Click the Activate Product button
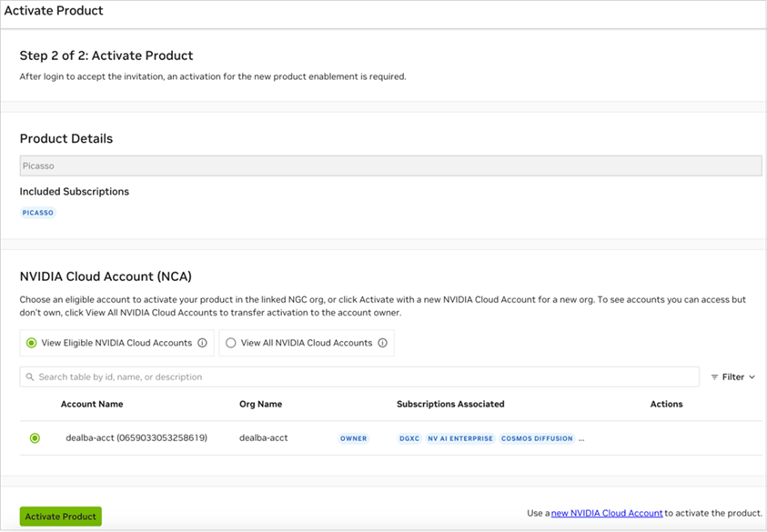Image resolution: width=767 pixels, height=532 pixels. click(x=61, y=517)
